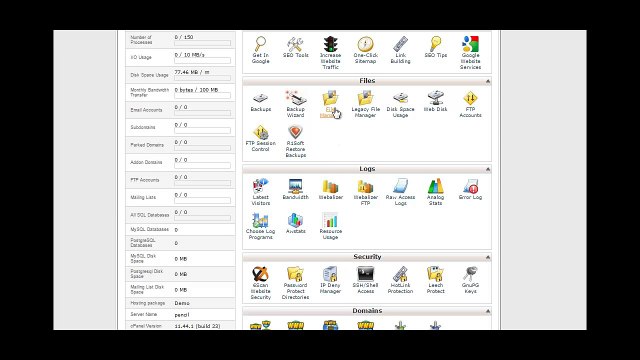Collapse the Domains section arrow
This screenshot has height=360, width=640.
(x=487, y=311)
